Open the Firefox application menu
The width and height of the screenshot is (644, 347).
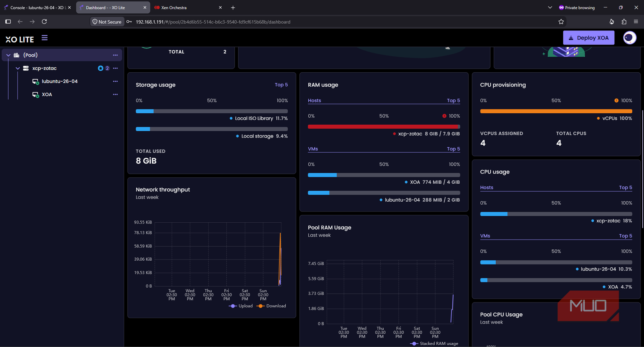pos(636,22)
